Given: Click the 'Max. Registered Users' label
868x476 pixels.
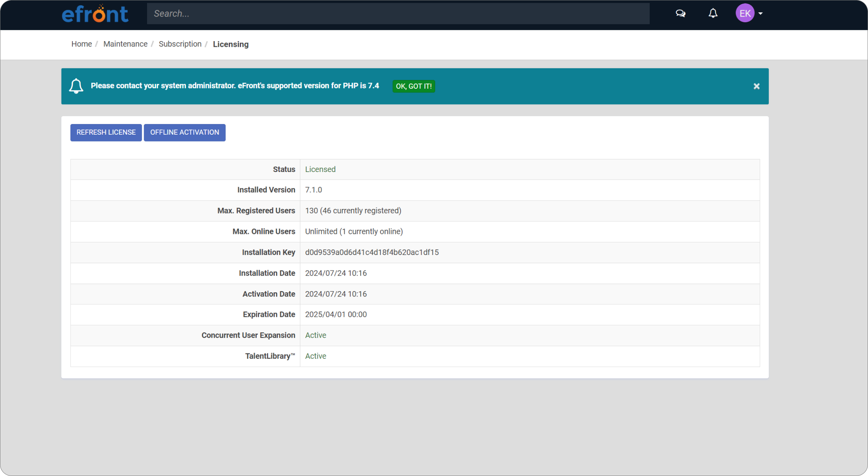Looking at the screenshot, I should [256, 211].
